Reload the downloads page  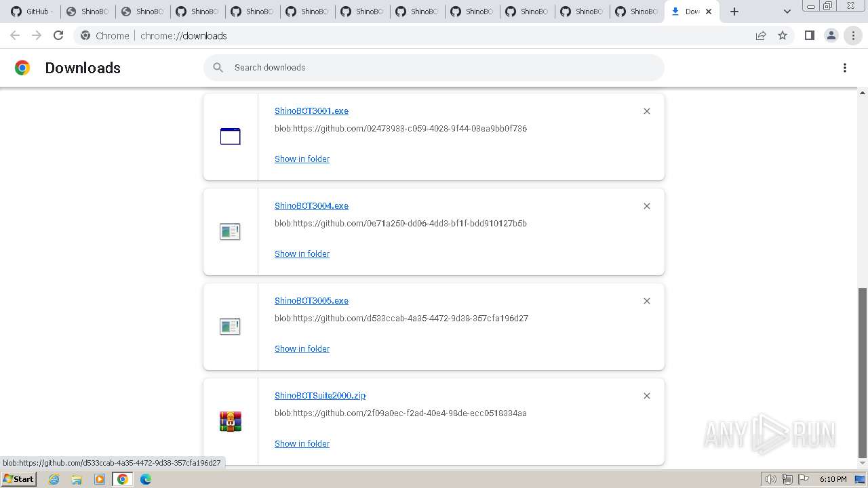pyautogui.click(x=58, y=35)
